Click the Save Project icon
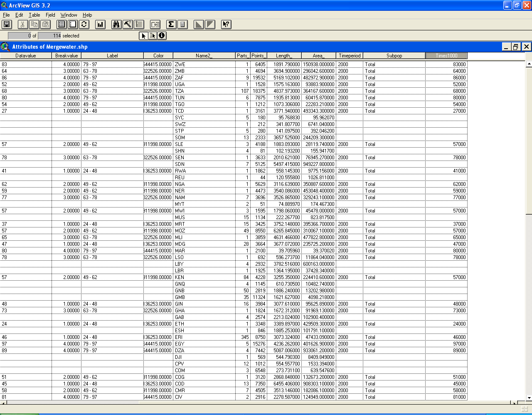The height and width of the screenshot is (415, 532). (7, 25)
